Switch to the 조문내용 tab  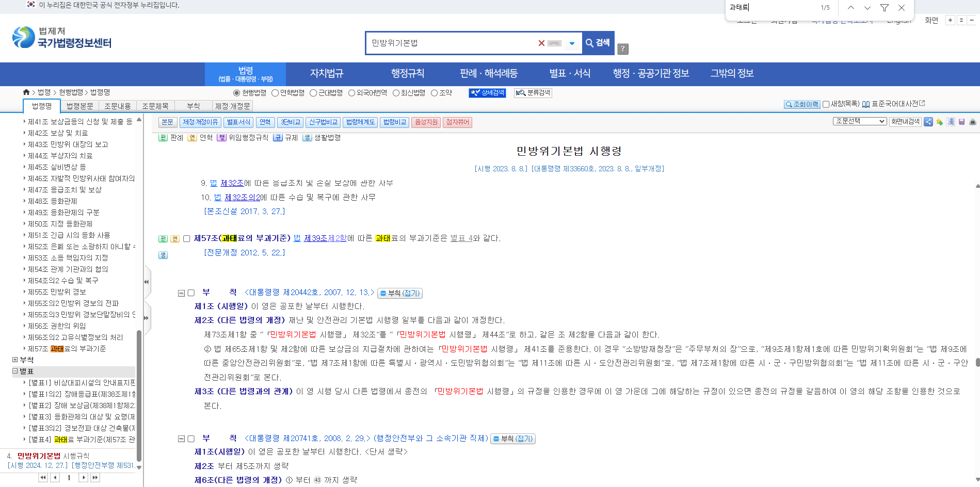(118, 105)
